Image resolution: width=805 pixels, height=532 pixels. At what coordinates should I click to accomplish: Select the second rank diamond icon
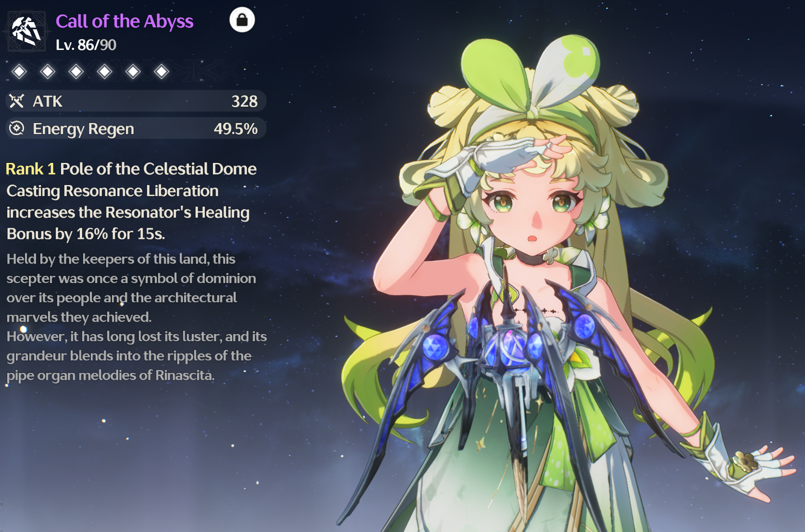[x=48, y=72]
